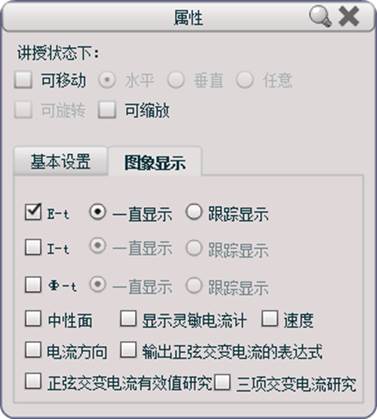Screen dimensions: 377x419
Task: Select 跟踪显示 radio for E-t
Action: tap(194, 212)
